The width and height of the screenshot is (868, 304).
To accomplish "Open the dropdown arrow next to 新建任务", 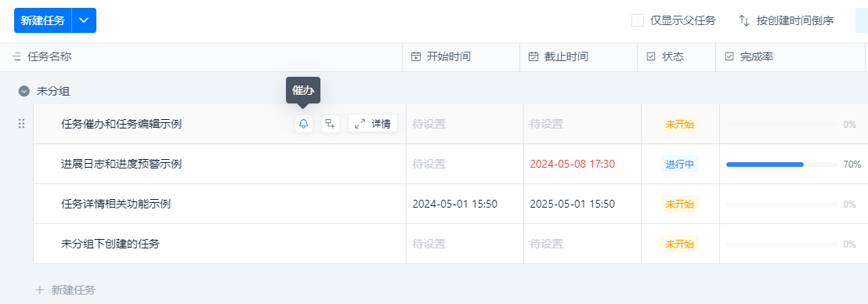I will click(x=84, y=20).
